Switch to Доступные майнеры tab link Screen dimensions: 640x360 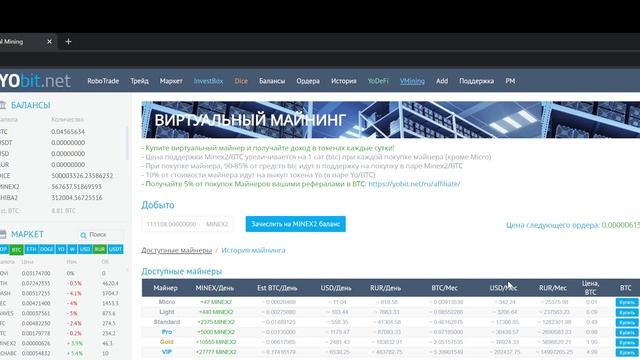(x=176, y=250)
